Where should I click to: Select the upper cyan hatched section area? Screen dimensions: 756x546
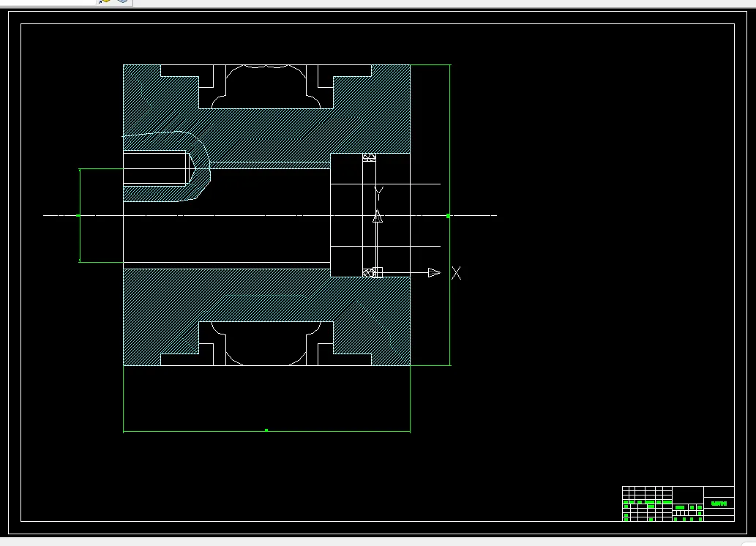[266, 130]
